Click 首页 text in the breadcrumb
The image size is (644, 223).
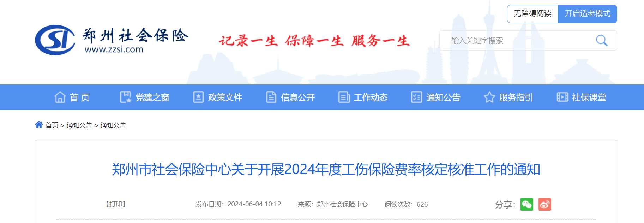52,125
